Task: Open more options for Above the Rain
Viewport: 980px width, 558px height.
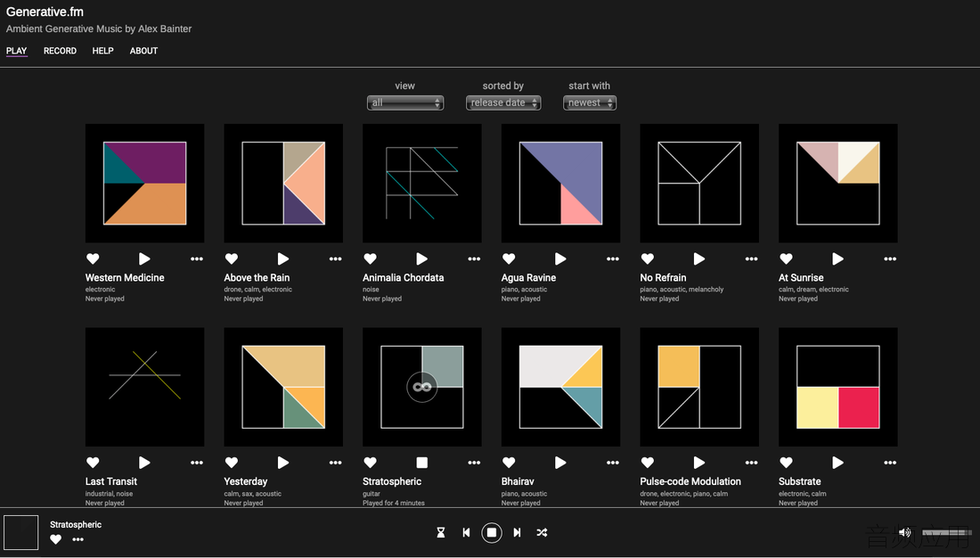Action: point(336,259)
